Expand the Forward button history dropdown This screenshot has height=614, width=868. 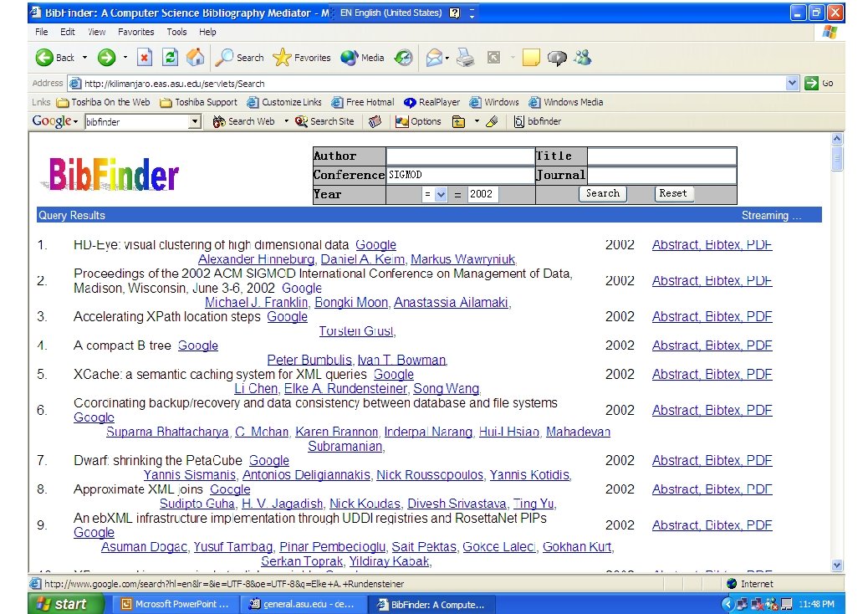[x=125, y=57]
